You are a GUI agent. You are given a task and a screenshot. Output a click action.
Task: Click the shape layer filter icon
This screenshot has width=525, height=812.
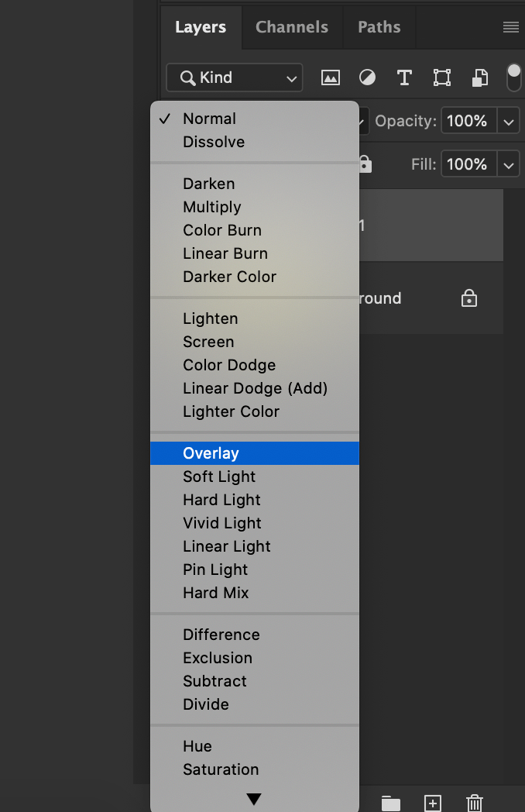[441, 77]
